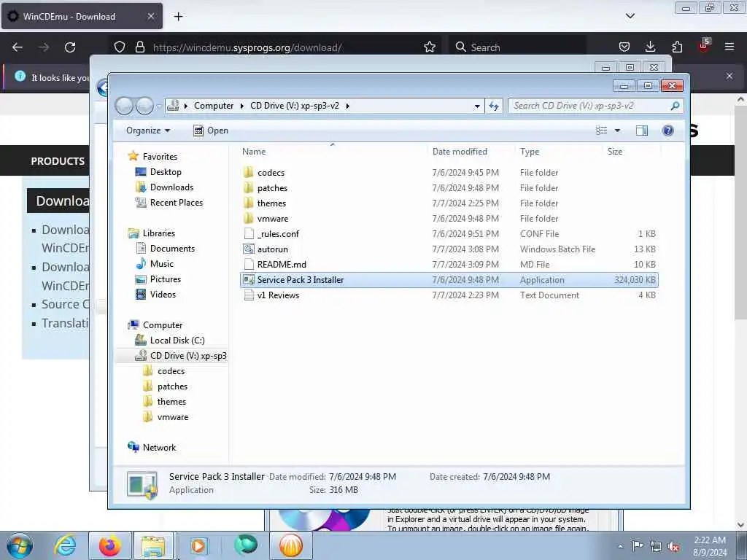Toggle the preview pane button
747x560 pixels.
pyautogui.click(x=642, y=131)
